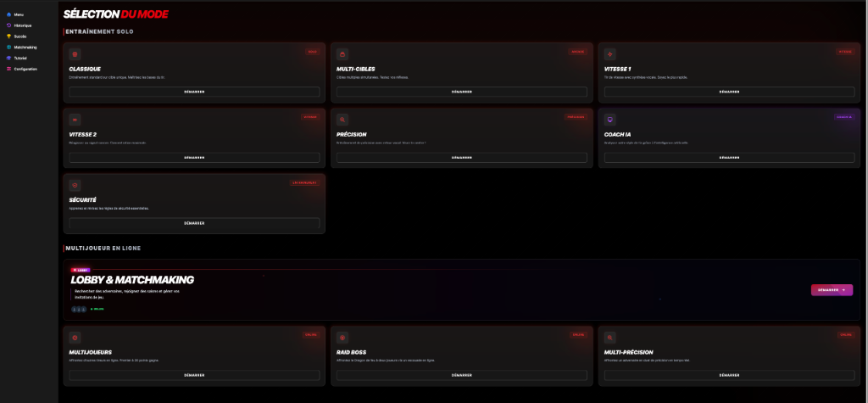This screenshot has height=403, width=868.
Task: Click the COACH IA card title
Action: coord(618,135)
